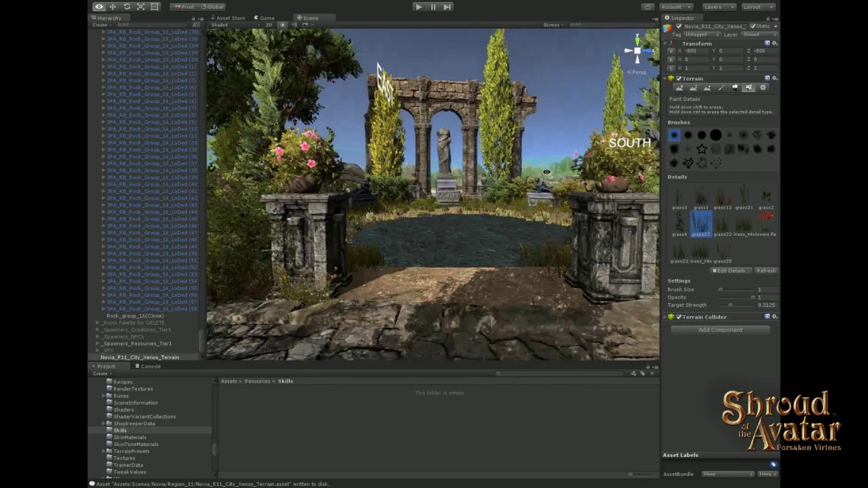Toggle Pivot/Center handle mode

point(183,7)
